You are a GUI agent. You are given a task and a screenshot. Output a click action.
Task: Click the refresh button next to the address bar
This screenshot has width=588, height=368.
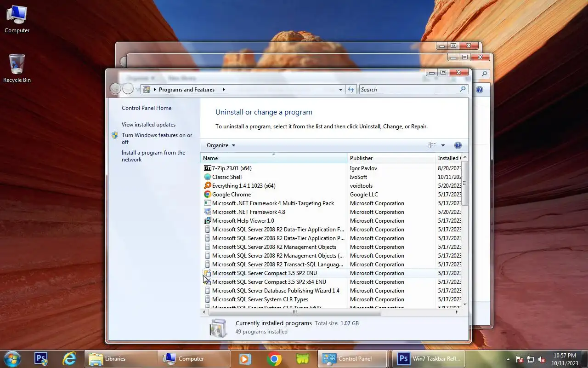[351, 90]
